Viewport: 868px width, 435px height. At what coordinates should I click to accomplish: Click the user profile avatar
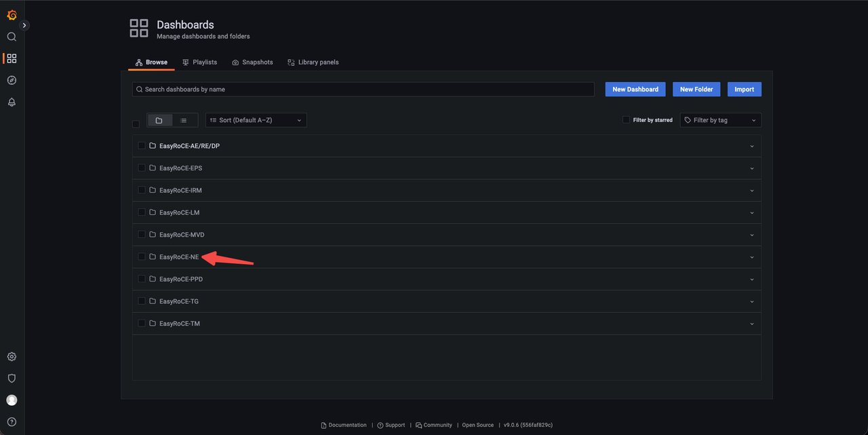pyautogui.click(x=12, y=400)
